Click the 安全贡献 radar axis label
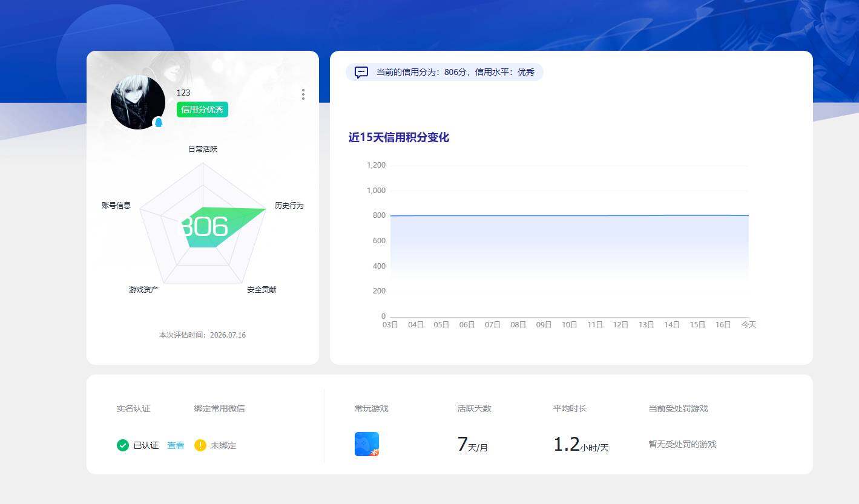Image resolution: width=859 pixels, height=504 pixels. [x=262, y=290]
